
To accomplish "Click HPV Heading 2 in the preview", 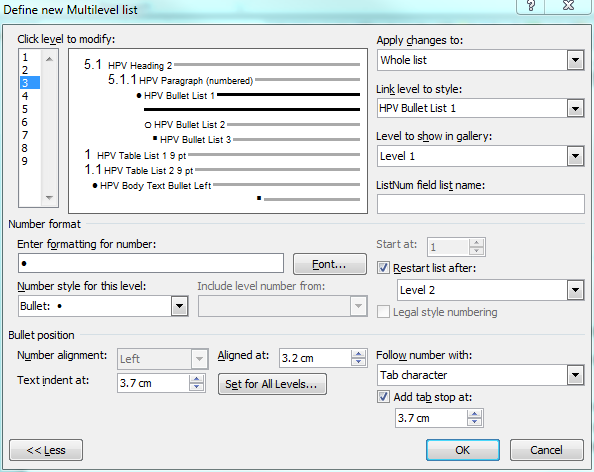I will pos(140,66).
